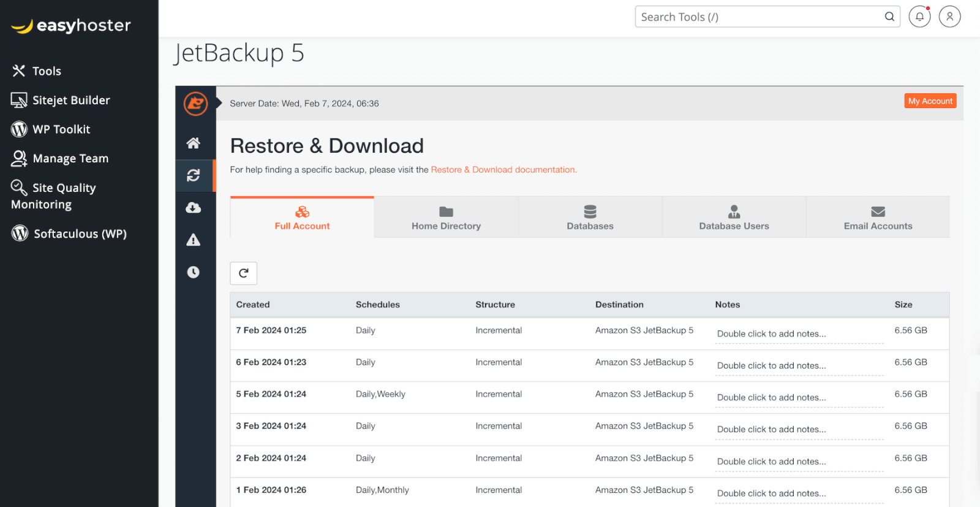
Task: Select the 5 Feb 2024 01:24 backup
Action: pos(590,398)
